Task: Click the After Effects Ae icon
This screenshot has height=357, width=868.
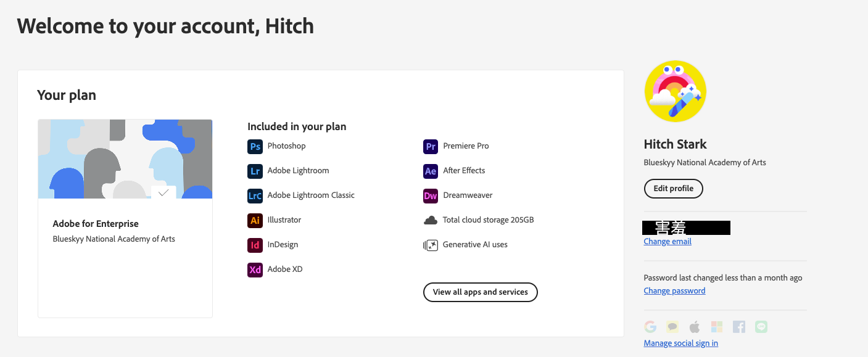Action: point(431,171)
